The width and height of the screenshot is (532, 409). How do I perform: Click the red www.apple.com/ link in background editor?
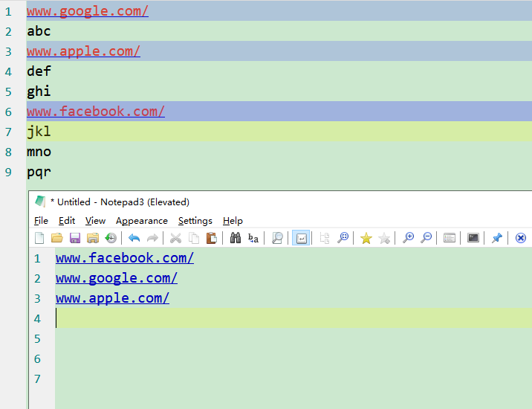(x=83, y=51)
